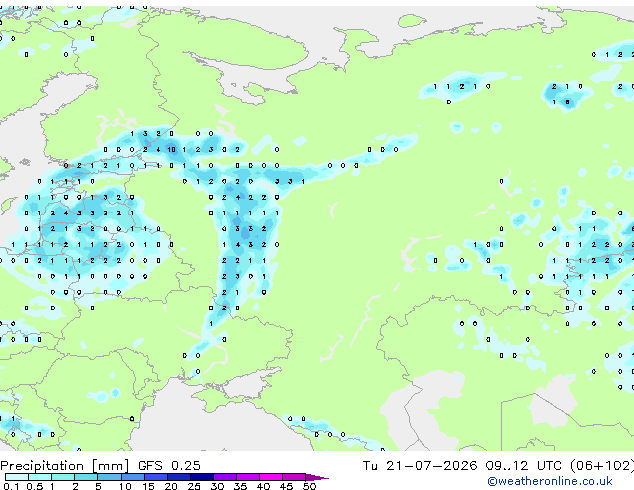
Task: Click the 'GFS 0.25' model label
Action: [x=169, y=466]
